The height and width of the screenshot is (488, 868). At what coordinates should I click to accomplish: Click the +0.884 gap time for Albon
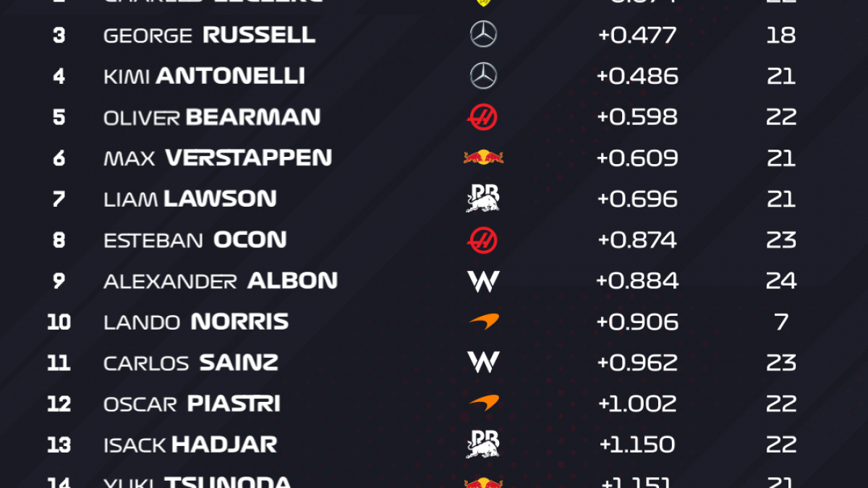point(637,281)
